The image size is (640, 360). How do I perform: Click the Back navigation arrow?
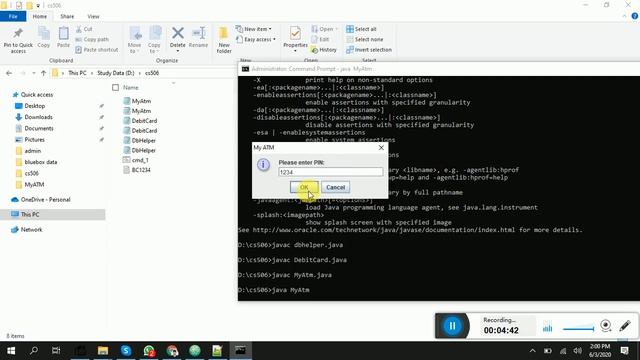point(9,73)
